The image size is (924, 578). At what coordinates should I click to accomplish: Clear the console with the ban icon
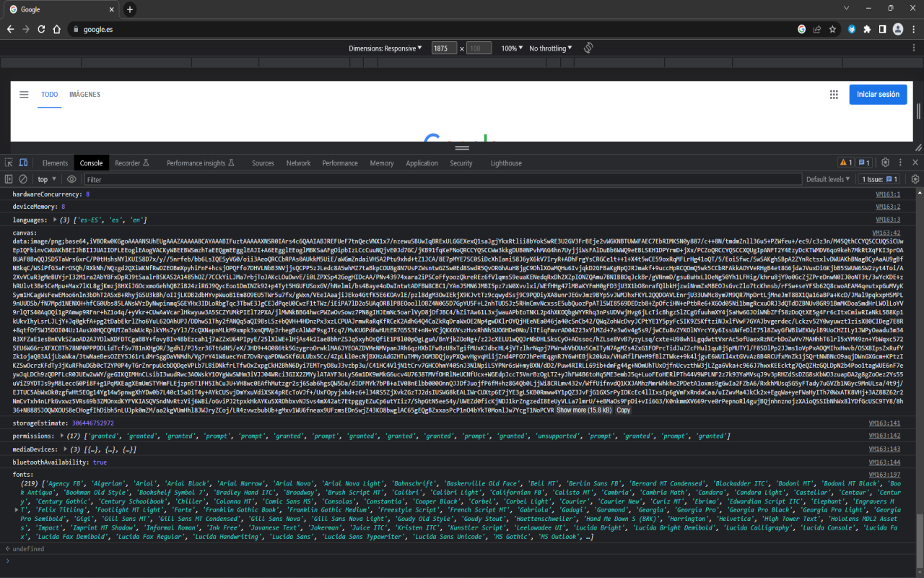[23, 179]
